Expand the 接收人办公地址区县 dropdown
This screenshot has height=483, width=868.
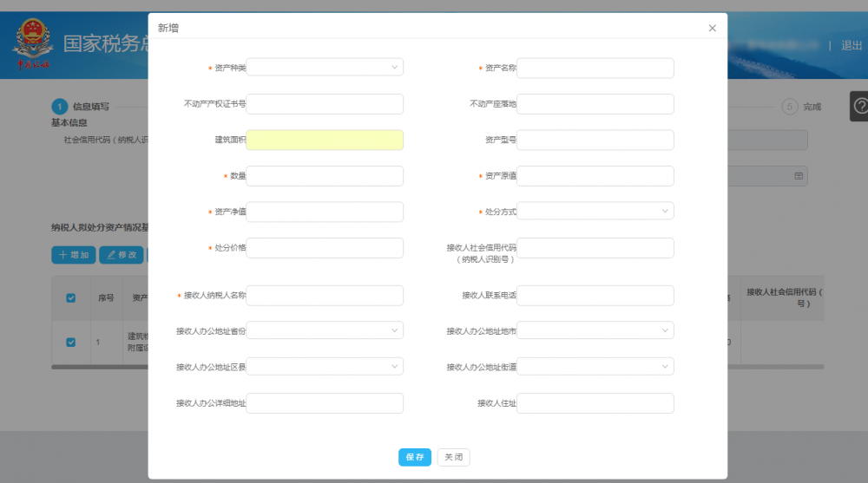coord(325,367)
